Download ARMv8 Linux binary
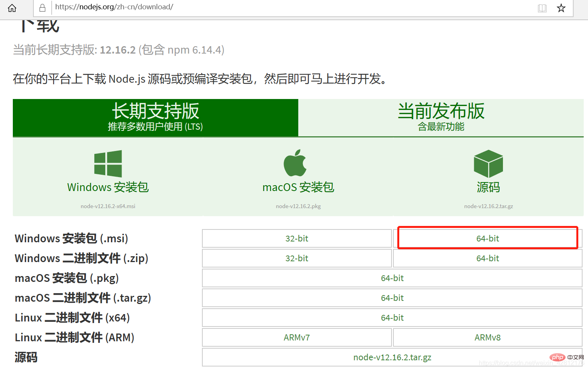 tap(488, 337)
